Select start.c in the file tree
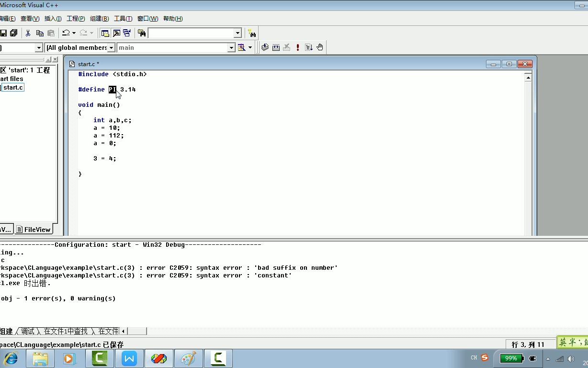Viewport: 588px width, 368px height. pyautogui.click(x=13, y=87)
